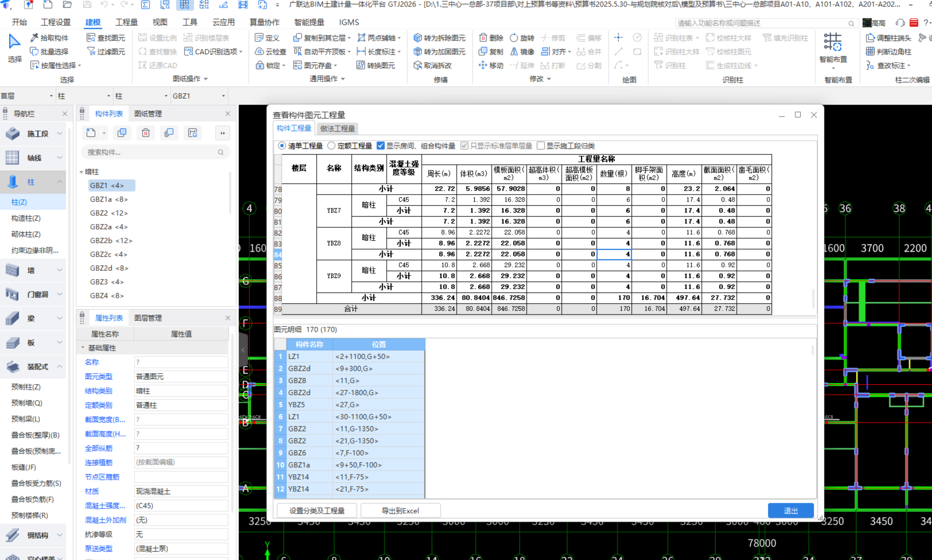
Task: Click the 退出 button
Action: [x=790, y=511]
